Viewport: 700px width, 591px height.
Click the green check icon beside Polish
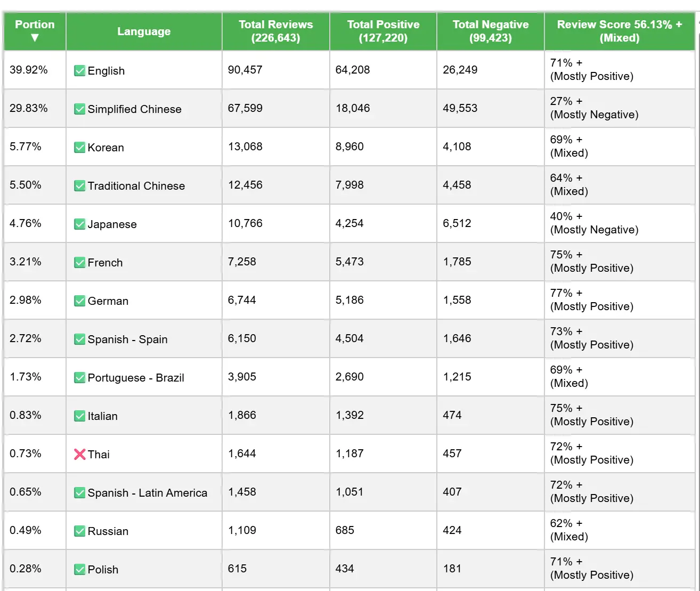79,569
